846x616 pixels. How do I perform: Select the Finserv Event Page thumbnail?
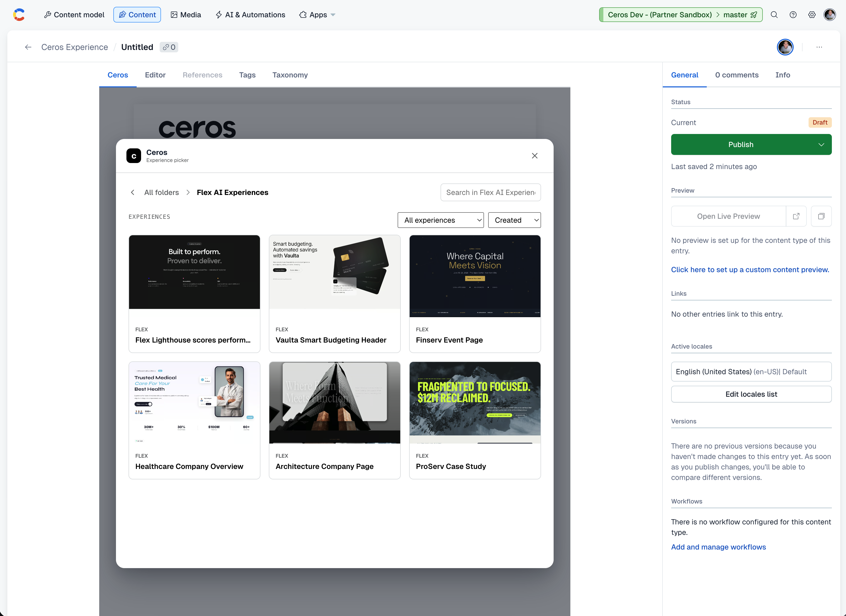click(475, 276)
